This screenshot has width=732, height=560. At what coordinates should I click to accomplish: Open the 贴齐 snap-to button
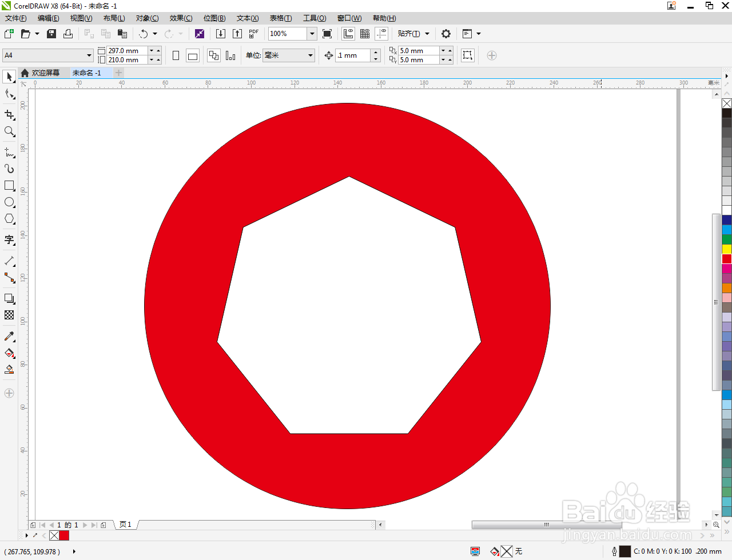[x=413, y=34]
